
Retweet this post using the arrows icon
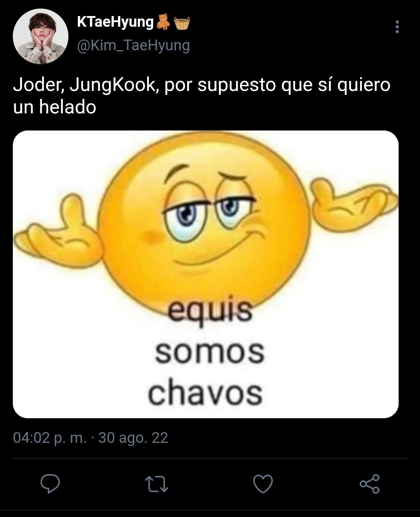157,484
